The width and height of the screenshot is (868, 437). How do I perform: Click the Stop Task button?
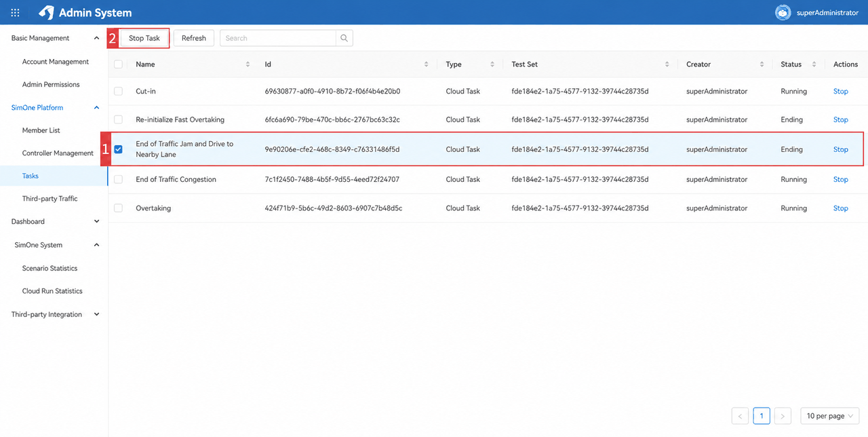[x=144, y=38]
